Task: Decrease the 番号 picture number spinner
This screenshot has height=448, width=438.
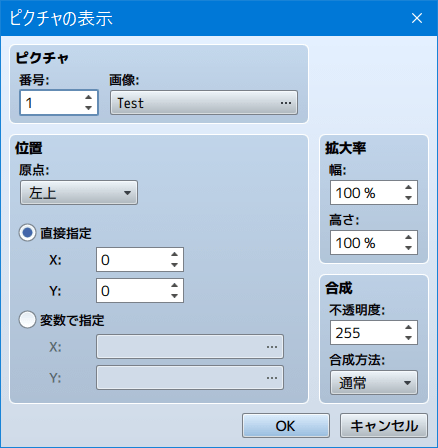Action: (88, 108)
